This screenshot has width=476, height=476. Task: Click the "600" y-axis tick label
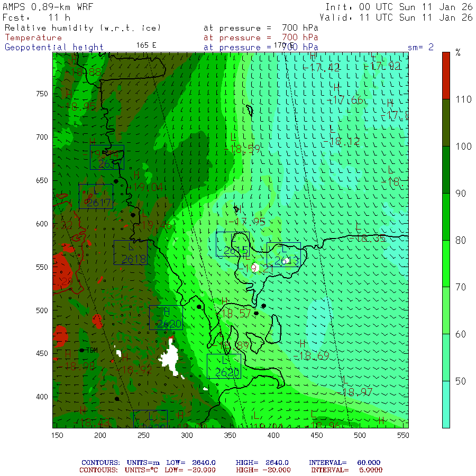pyautogui.click(x=42, y=224)
